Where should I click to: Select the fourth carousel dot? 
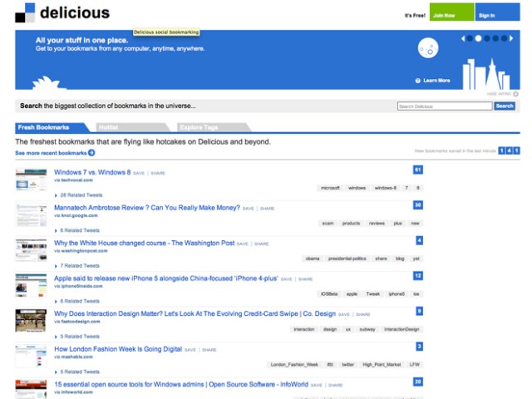495,38
